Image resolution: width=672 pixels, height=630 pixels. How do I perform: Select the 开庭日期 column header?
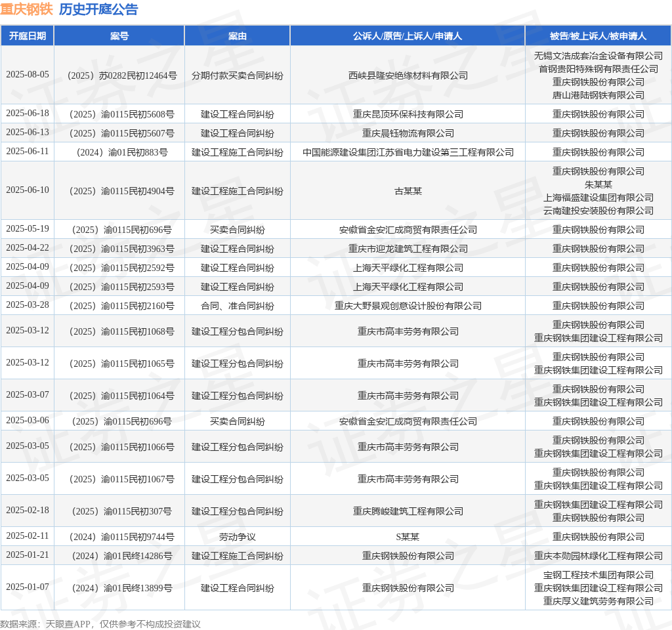(28, 36)
